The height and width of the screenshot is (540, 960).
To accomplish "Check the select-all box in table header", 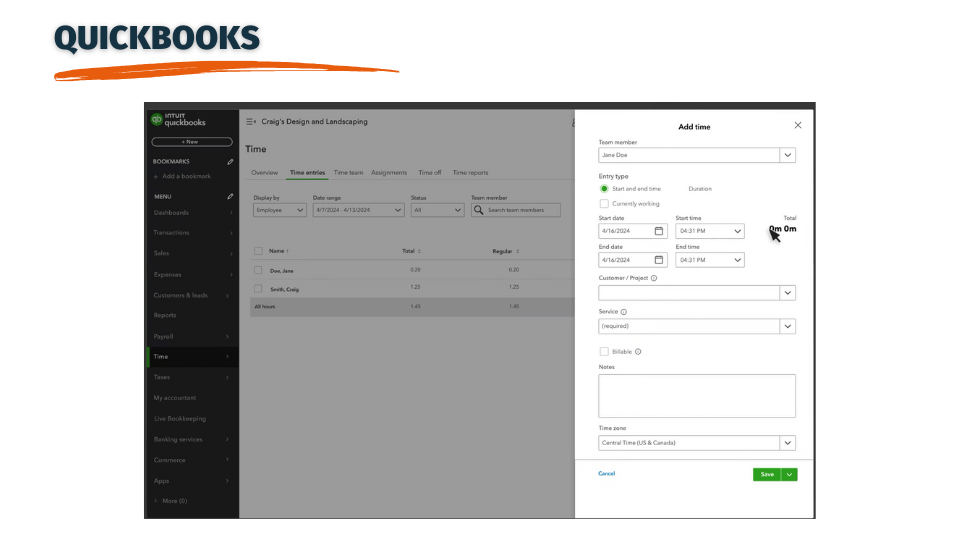I will point(258,251).
